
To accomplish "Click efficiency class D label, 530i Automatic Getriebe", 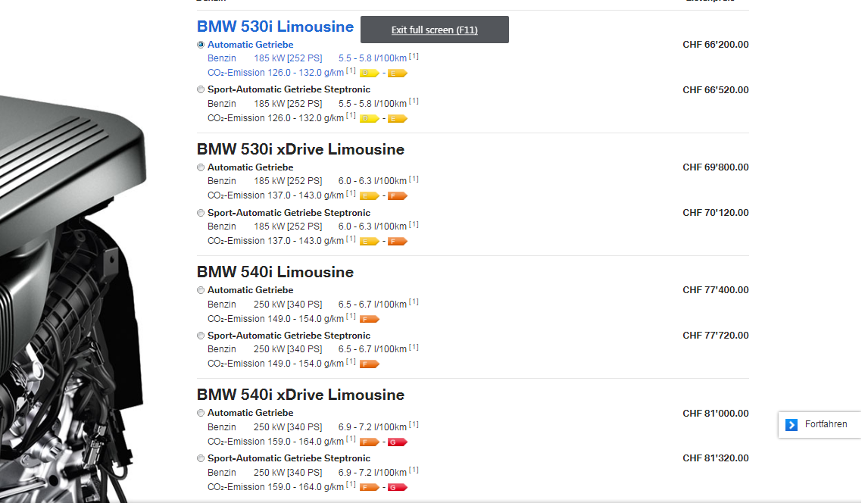I will click(x=369, y=73).
